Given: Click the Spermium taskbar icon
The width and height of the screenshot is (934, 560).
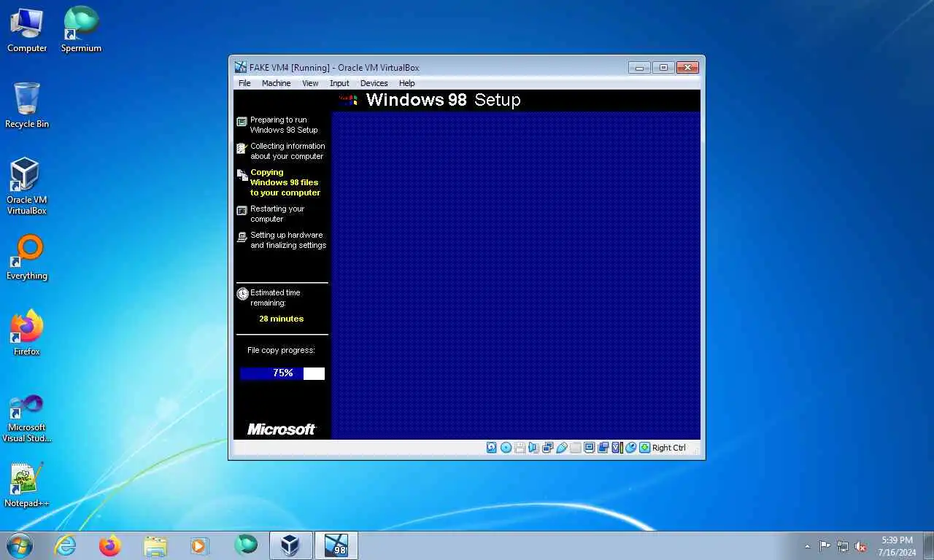Looking at the screenshot, I should point(246,545).
